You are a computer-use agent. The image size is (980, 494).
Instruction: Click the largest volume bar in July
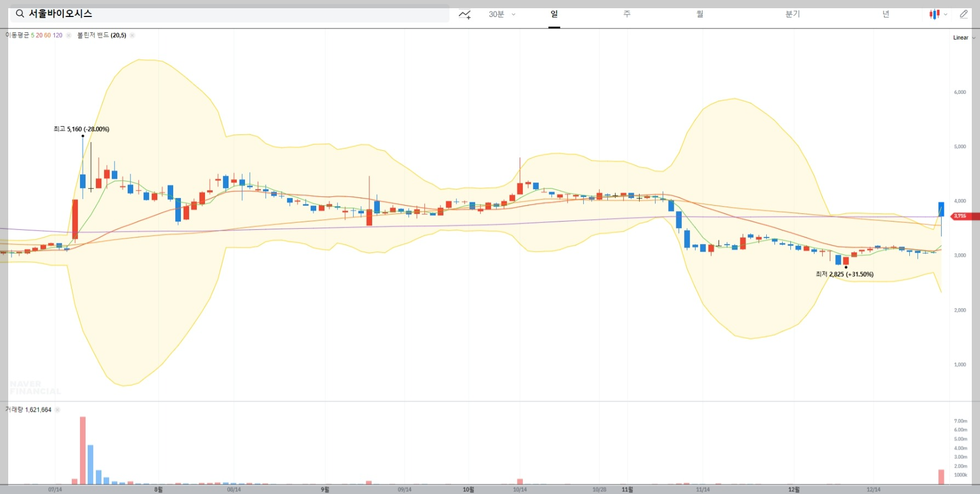83,451
